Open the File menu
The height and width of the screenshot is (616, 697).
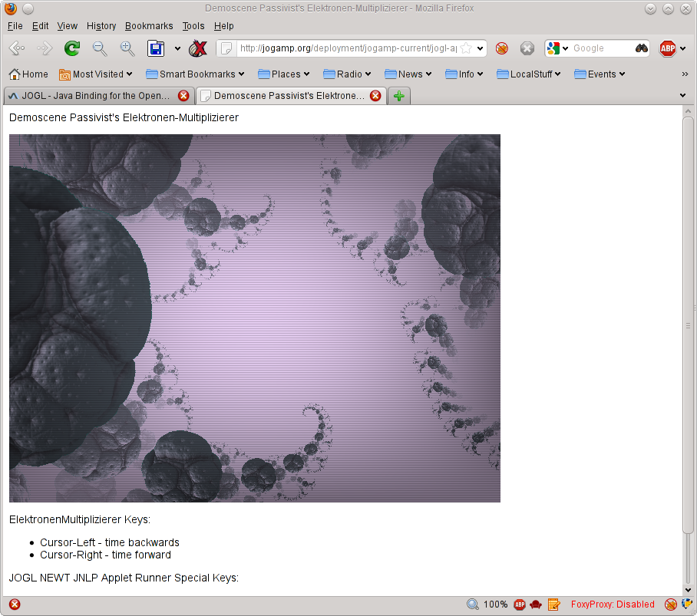point(15,26)
